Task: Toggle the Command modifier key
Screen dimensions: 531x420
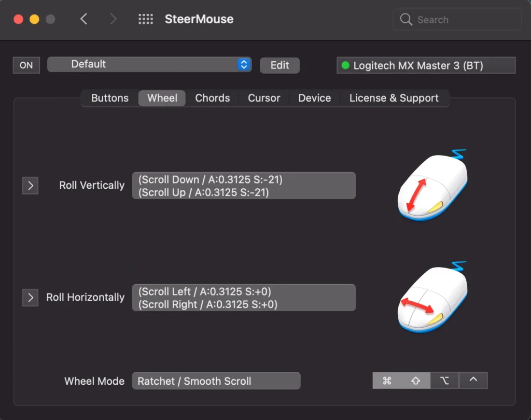Action: pos(387,381)
